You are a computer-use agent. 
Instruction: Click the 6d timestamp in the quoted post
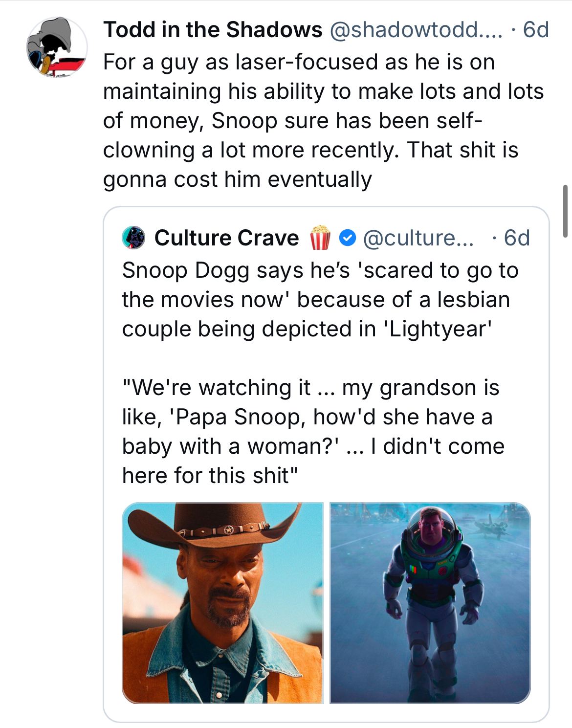pyautogui.click(x=517, y=238)
